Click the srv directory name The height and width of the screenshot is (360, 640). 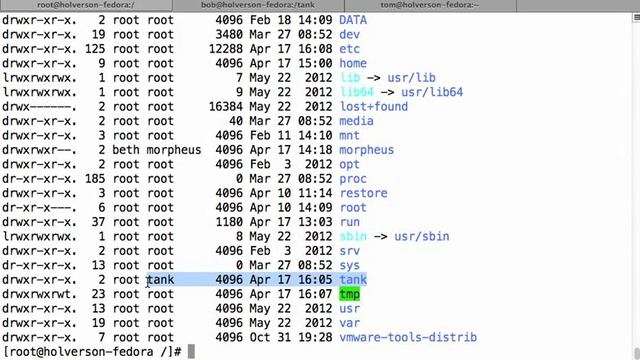[349, 251]
